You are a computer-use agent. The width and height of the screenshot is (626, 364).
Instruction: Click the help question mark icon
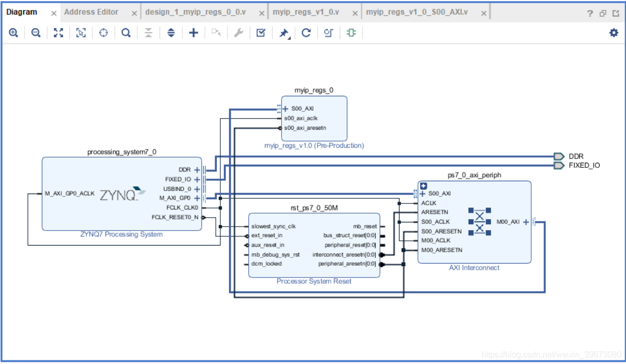[x=590, y=13]
